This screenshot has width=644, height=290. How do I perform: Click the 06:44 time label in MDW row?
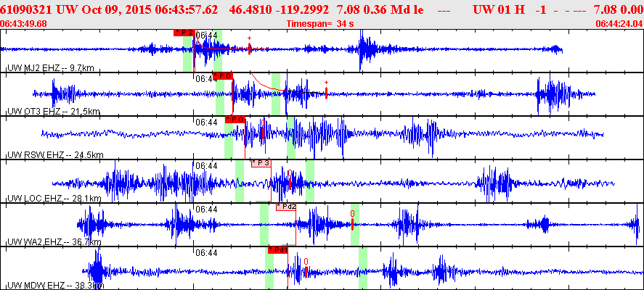coord(206,253)
